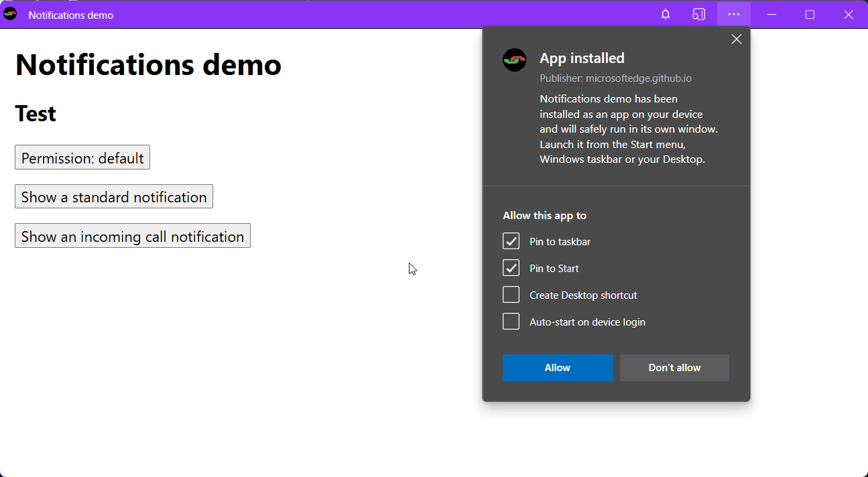Screen dimensions: 868x477
Task: Click the notifications bell icon in title bar
Action: pos(666,15)
